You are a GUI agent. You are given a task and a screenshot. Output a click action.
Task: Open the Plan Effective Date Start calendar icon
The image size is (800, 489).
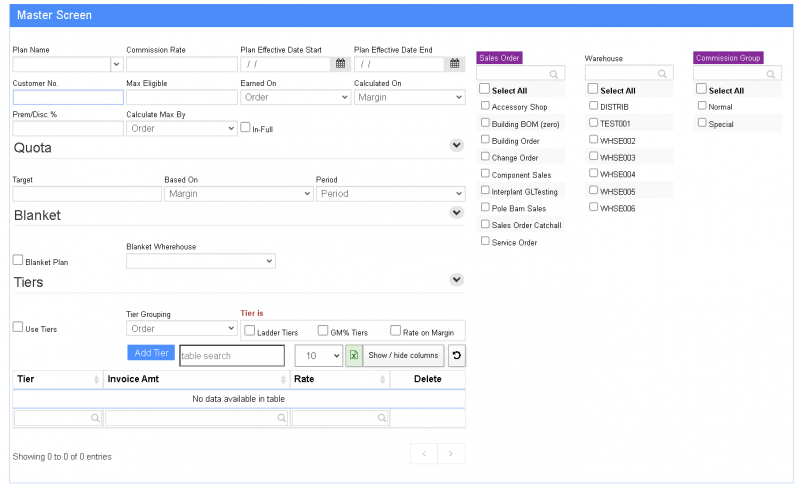tap(340, 64)
